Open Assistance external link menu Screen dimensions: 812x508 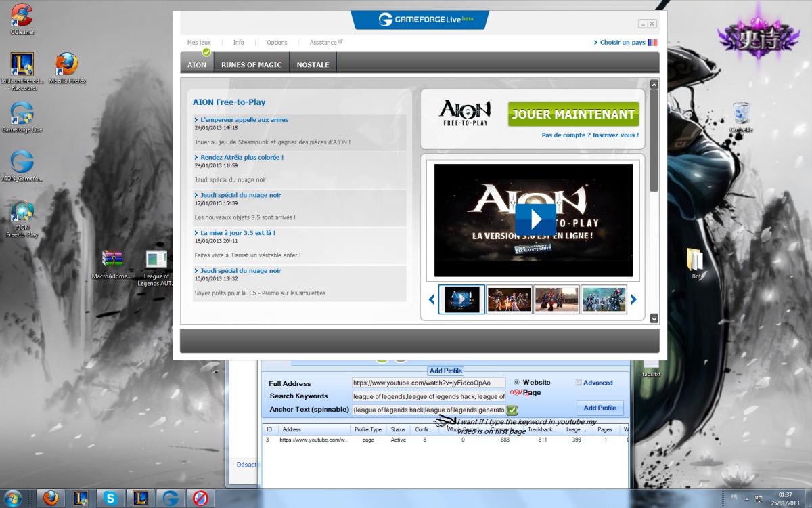326,43
